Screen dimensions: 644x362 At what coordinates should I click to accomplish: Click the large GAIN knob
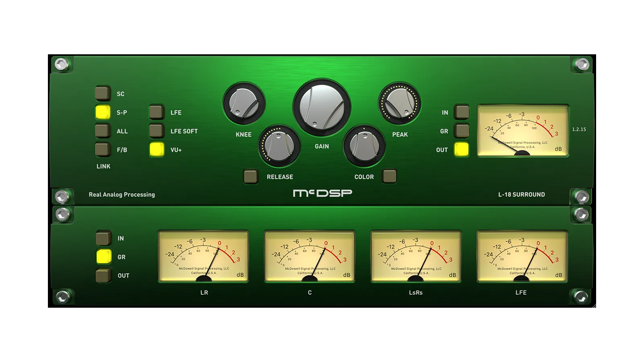(x=322, y=107)
